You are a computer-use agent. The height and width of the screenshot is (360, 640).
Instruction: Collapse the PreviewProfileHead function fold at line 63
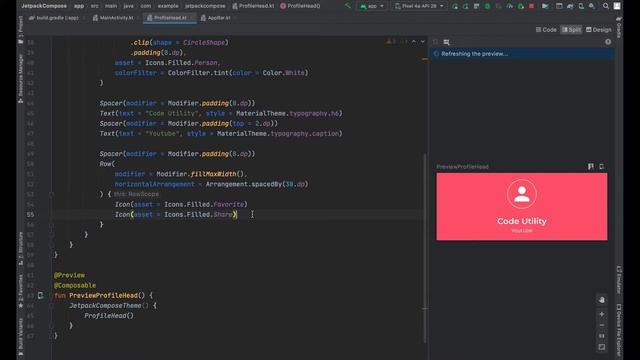pos(52,296)
